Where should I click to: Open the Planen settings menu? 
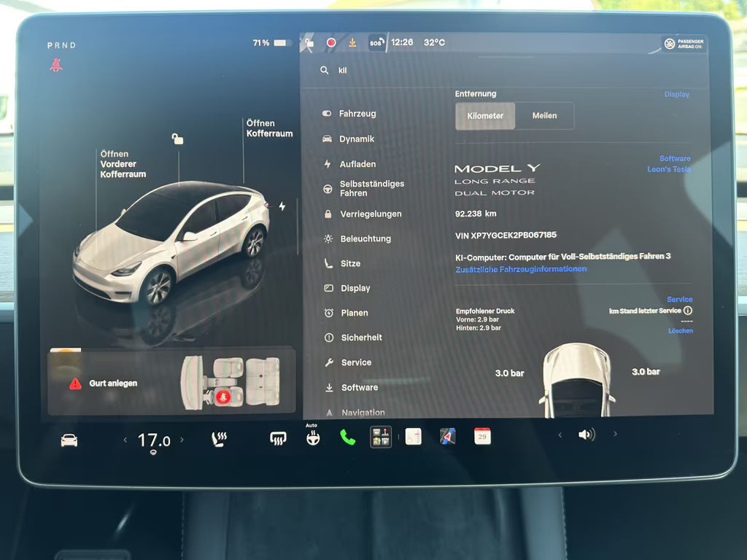347,313
